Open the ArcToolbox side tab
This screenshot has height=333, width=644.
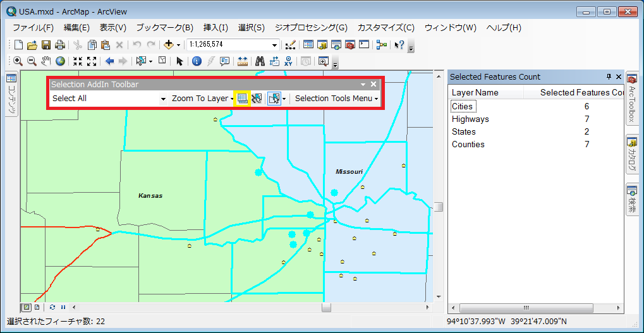(x=632, y=99)
